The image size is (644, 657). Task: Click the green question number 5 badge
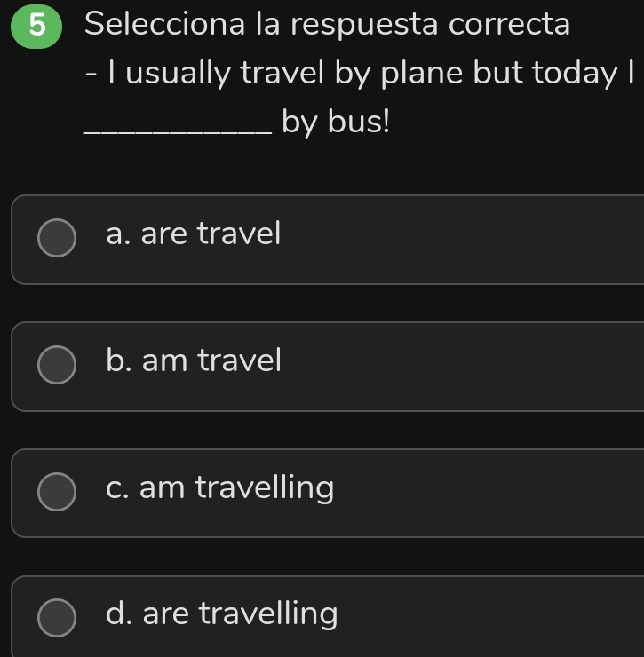32,26
